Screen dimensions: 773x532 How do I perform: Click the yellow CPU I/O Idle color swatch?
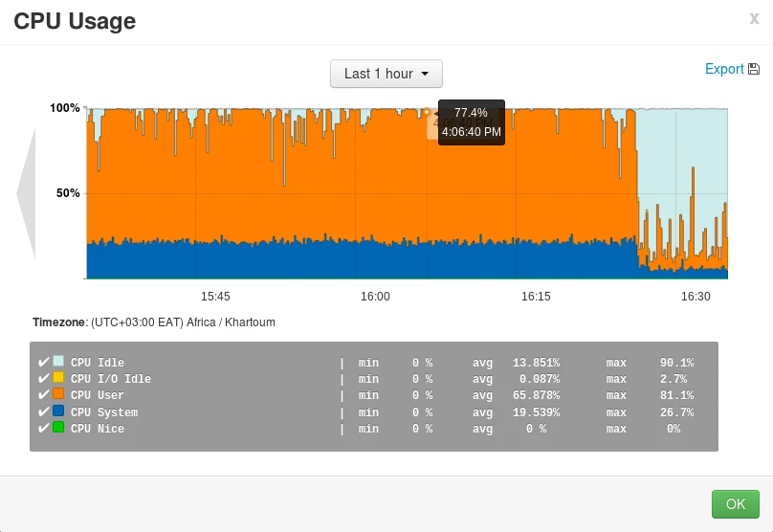tap(58, 377)
